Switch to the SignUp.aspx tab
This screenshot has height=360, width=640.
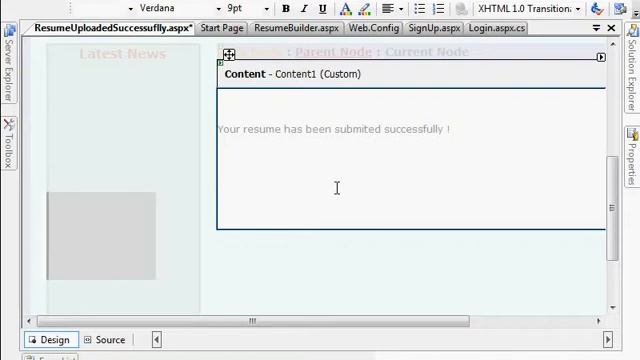[434, 28]
